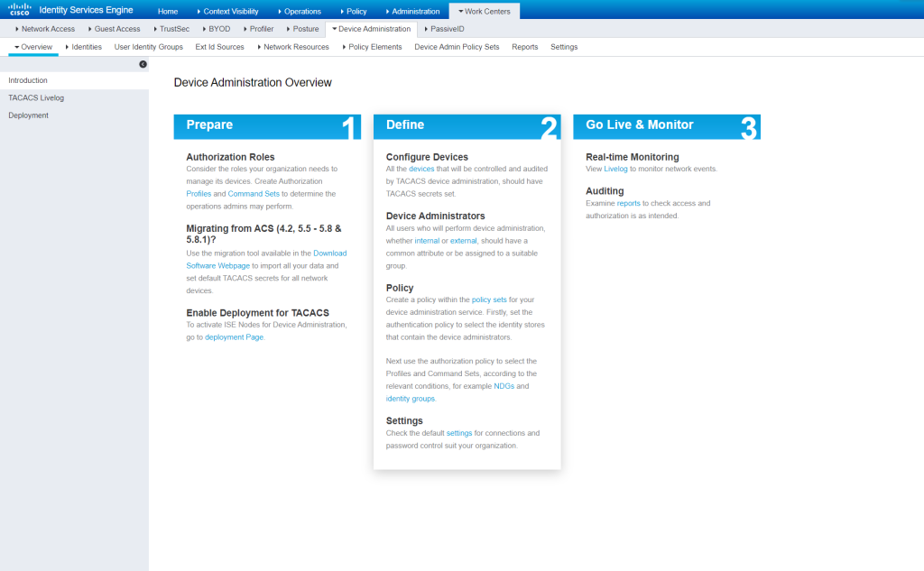Expand Guest Access submenu
The width and height of the screenshot is (924, 571).
115,29
